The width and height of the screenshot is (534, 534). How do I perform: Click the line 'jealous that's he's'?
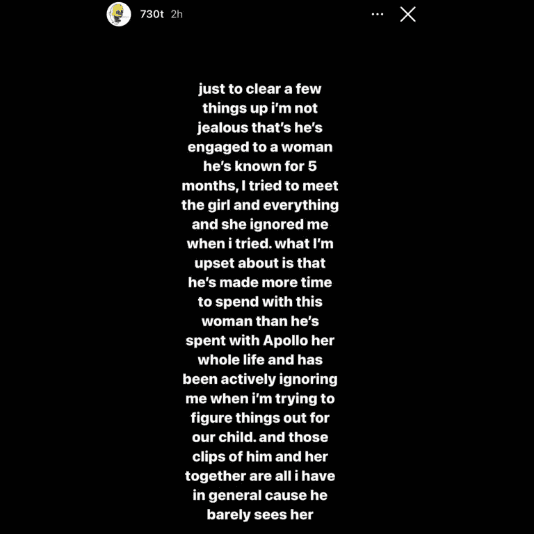[260, 128]
